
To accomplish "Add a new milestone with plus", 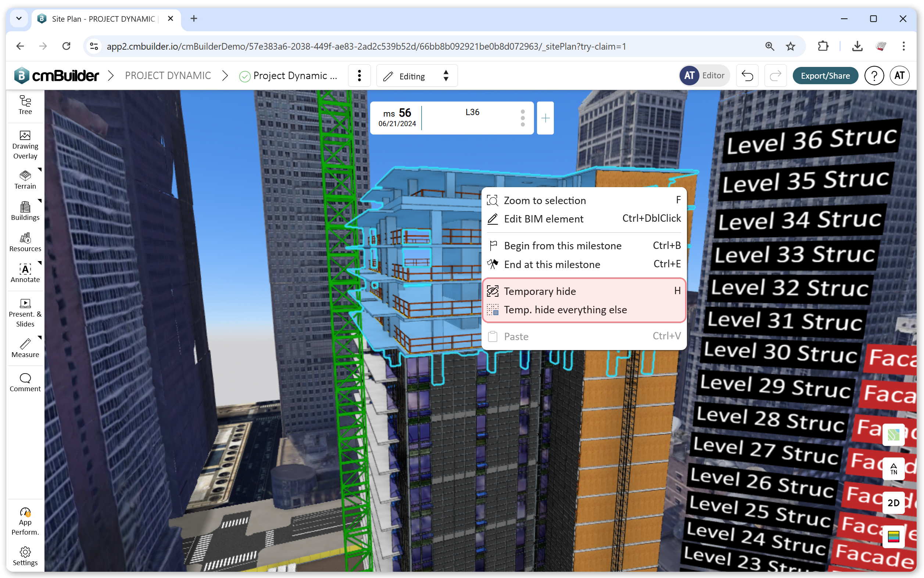I will 545,118.
